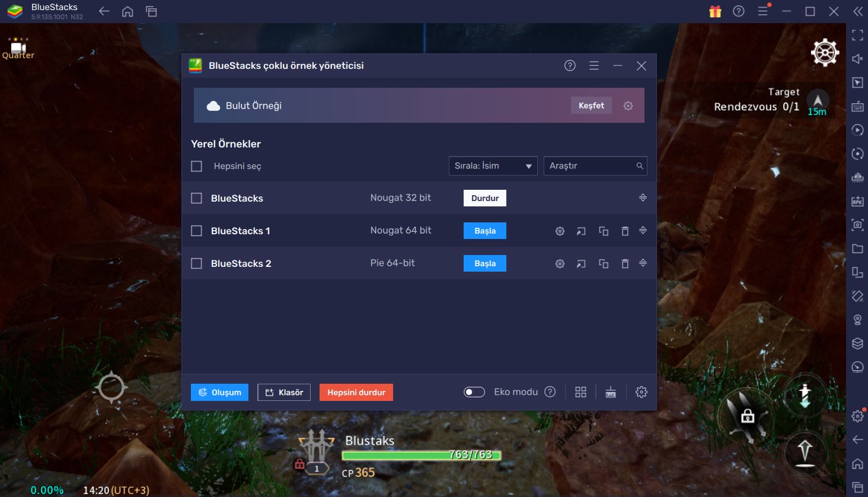This screenshot has width=868, height=497.
Task: Clone the BlueStacks 2 instance
Action: click(x=604, y=264)
